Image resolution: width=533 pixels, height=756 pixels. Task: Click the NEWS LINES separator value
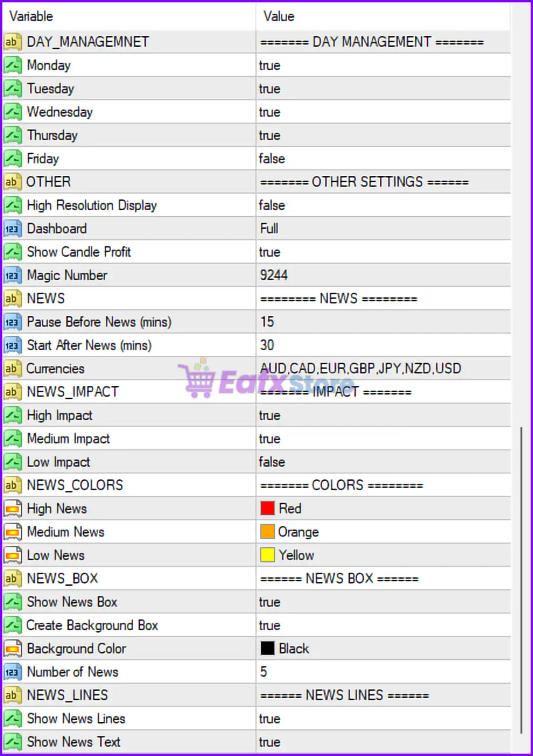pos(344,695)
